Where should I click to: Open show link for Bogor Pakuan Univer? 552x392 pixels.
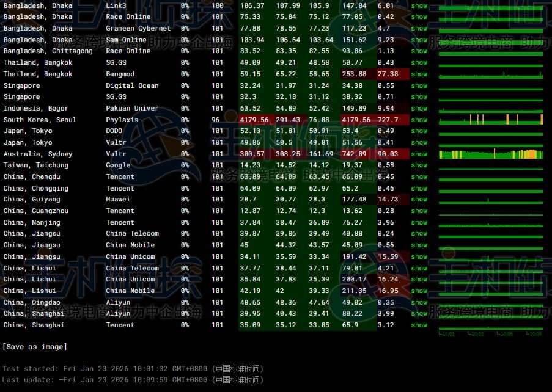coord(419,108)
